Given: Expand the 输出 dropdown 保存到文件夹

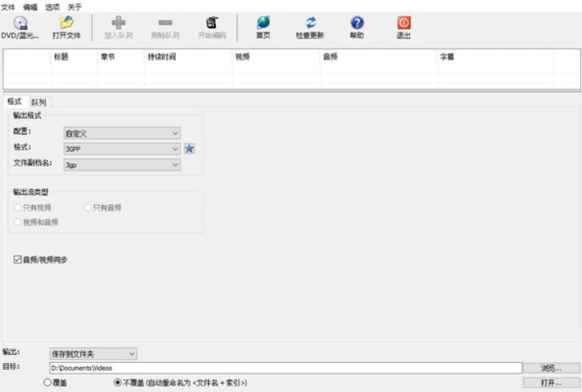Looking at the screenshot, I should click(x=93, y=354).
